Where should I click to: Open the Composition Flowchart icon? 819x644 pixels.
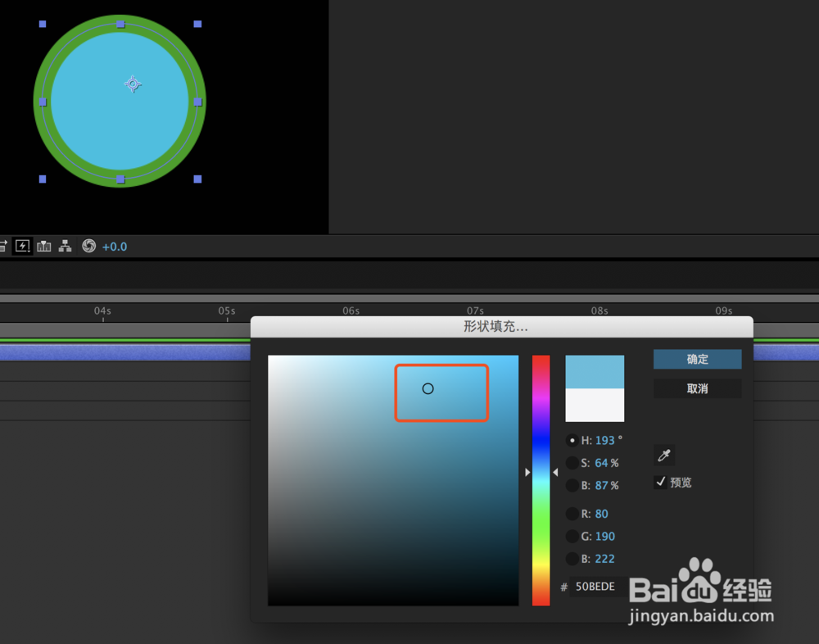click(65, 246)
